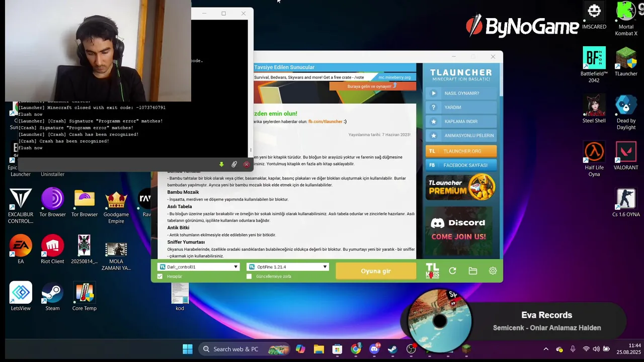The width and height of the screenshot is (644, 362).
Task: Click the Oyuna gir button
Action: [x=376, y=271]
